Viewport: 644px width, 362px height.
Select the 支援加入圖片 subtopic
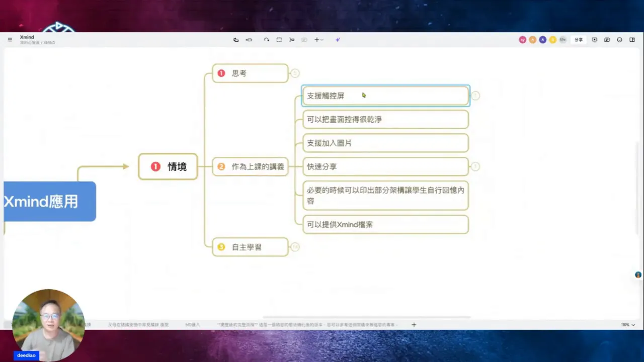click(385, 143)
